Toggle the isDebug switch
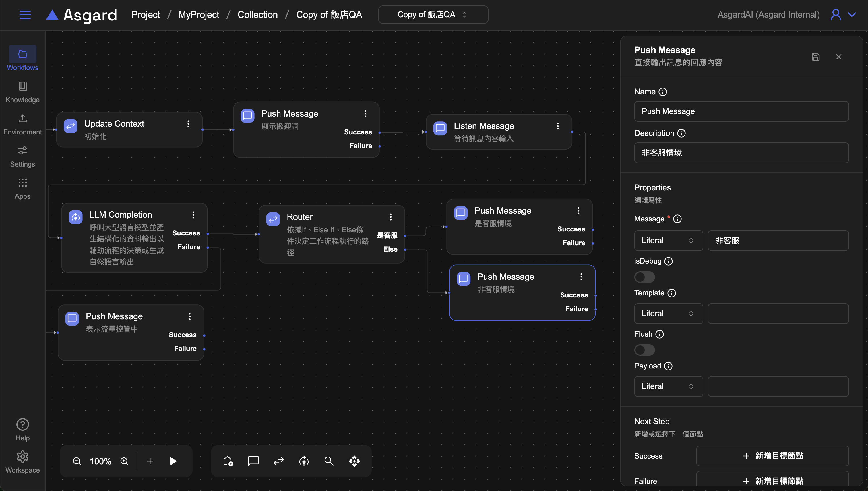 pyautogui.click(x=644, y=277)
